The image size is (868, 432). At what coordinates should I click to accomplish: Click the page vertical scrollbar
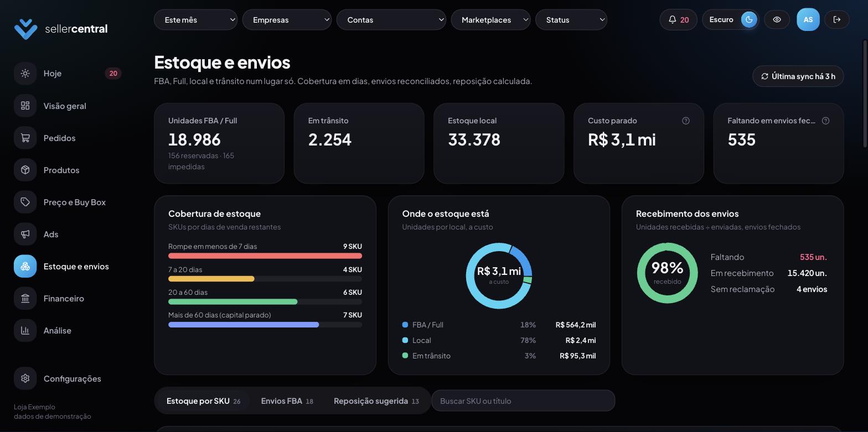coord(865,94)
